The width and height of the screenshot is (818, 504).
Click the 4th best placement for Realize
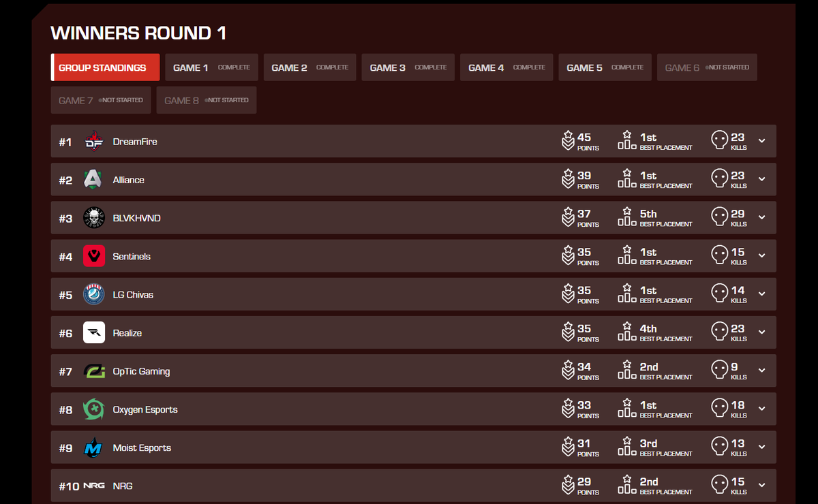click(x=648, y=328)
